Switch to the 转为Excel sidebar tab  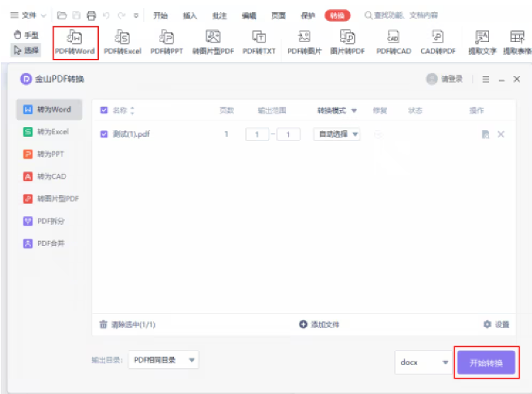pyautogui.click(x=49, y=132)
